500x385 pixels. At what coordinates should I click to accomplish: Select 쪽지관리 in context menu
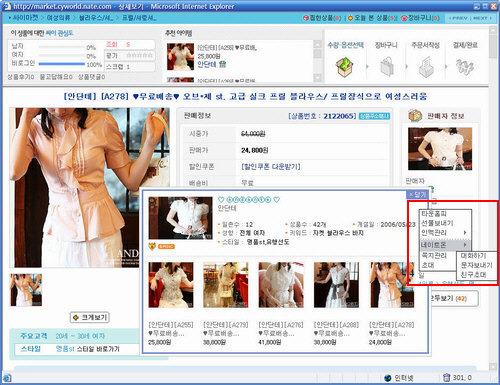pos(434,255)
